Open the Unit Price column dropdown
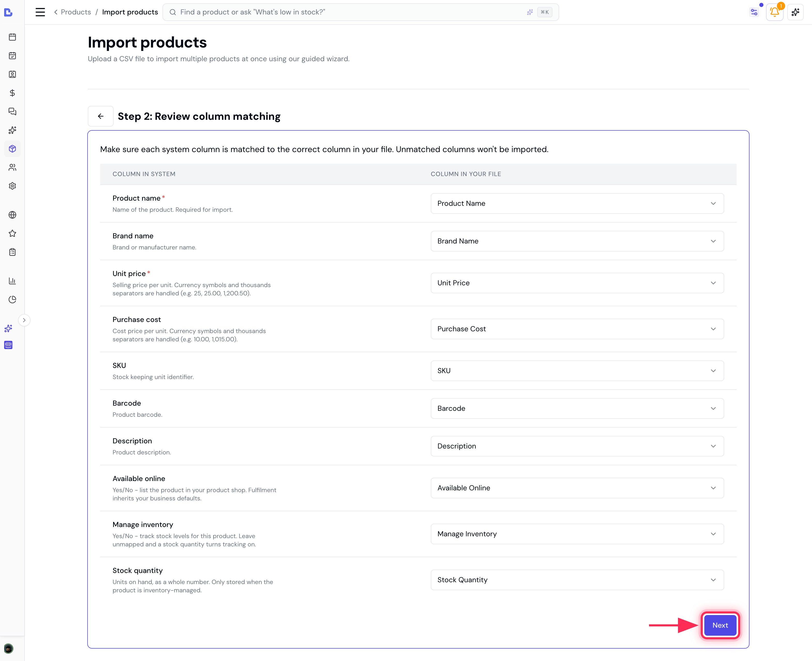The height and width of the screenshot is (661, 812). pos(577,283)
